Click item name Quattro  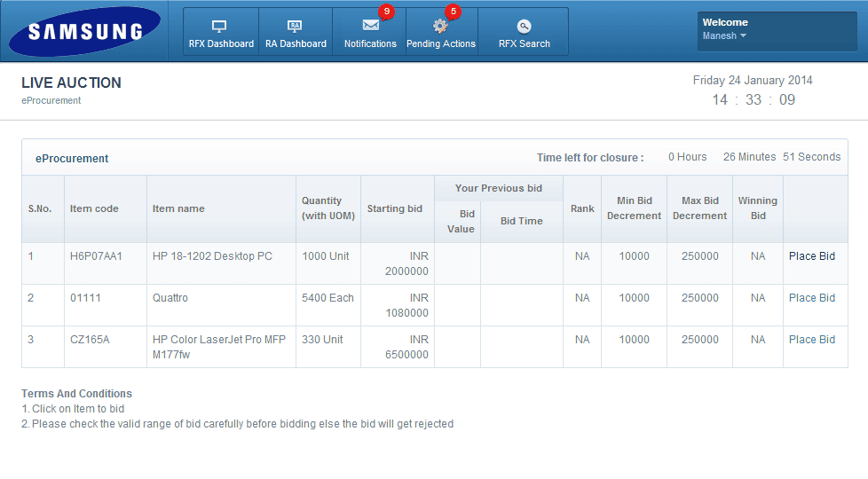pos(170,298)
